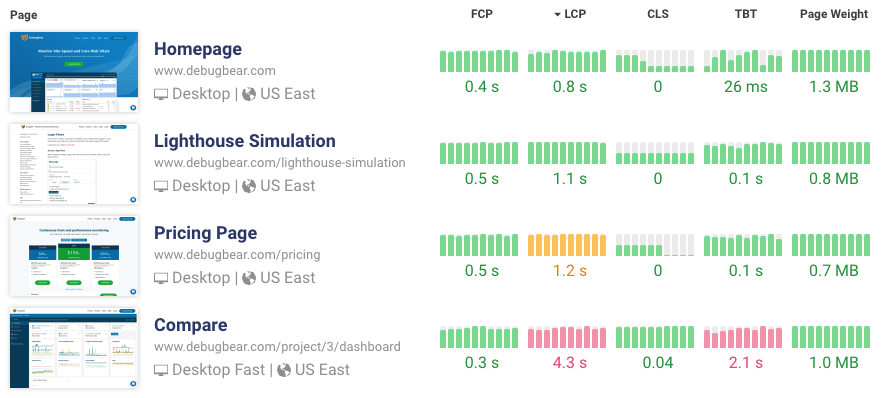Image resolution: width=881 pixels, height=398 pixels.
Task: Click the globe icon in the Pricing Page row
Action: pyautogui.click(x=249, y=278)
